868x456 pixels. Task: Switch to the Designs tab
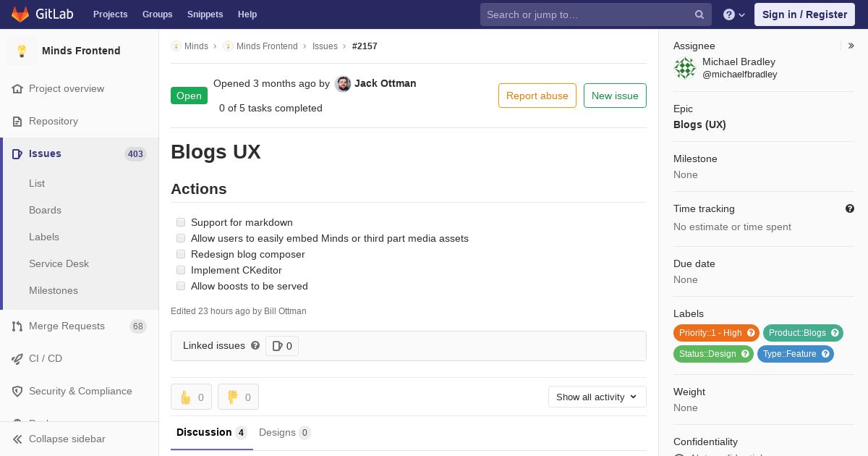(284, 432)
